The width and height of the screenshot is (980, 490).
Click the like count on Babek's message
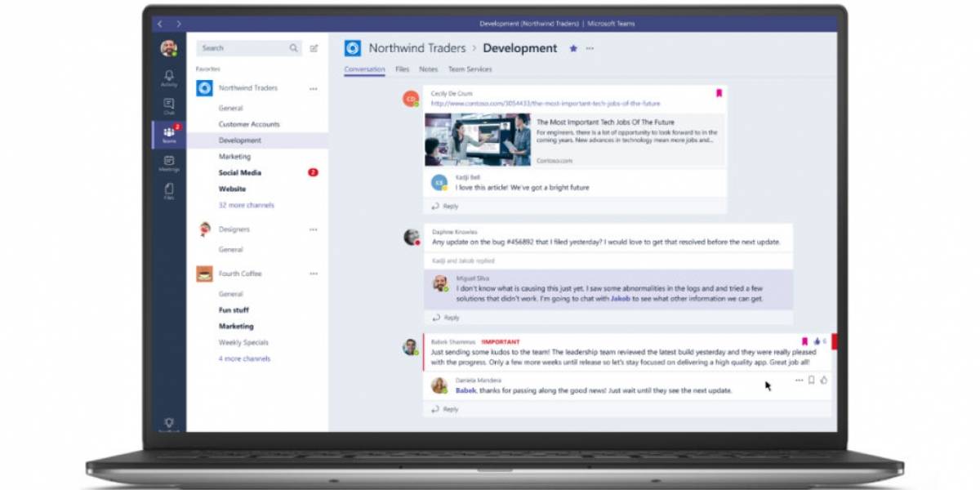820,341
